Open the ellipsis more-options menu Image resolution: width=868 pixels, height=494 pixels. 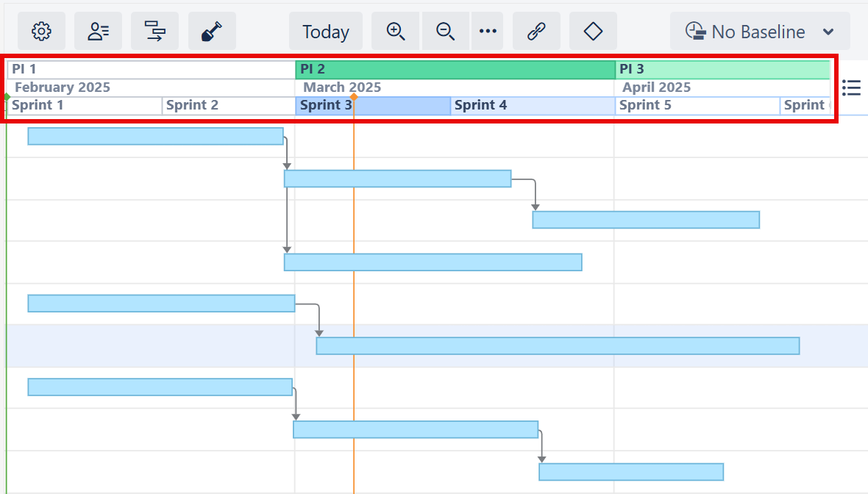click(x=488, y=31)
